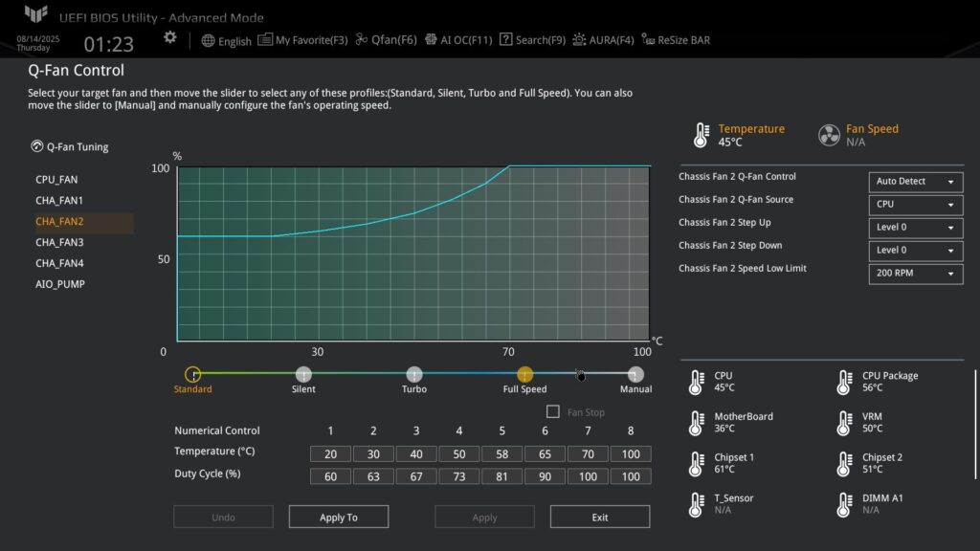The height and width of the screenshot is (551, 980).
Task: Click the globe language icon
Action: click(208, 40)
